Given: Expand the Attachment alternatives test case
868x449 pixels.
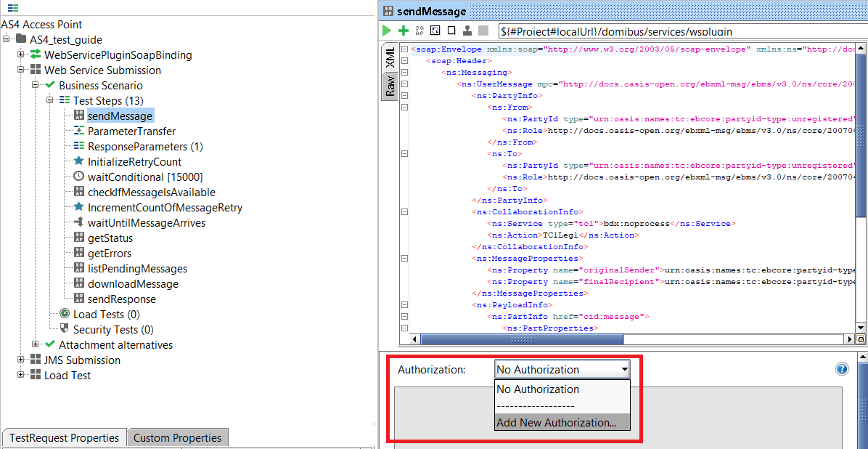Looking at the screenshot, I should coord(36,345).
